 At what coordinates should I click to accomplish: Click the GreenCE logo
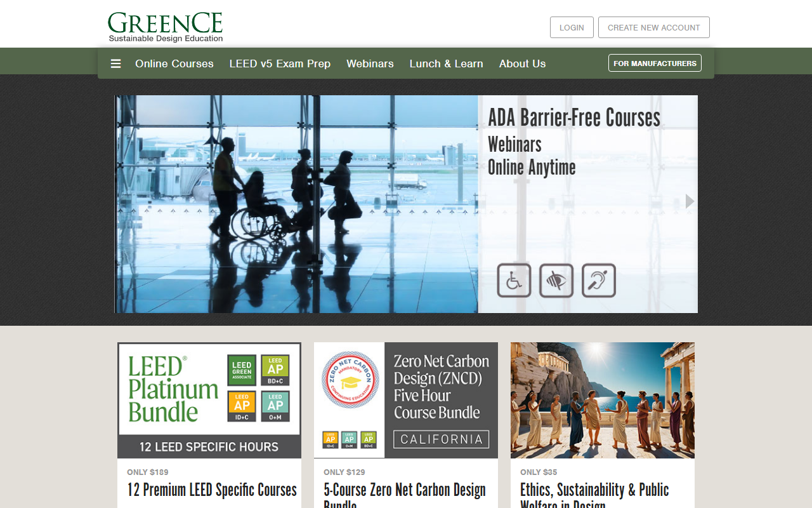(x=166, y=27)
